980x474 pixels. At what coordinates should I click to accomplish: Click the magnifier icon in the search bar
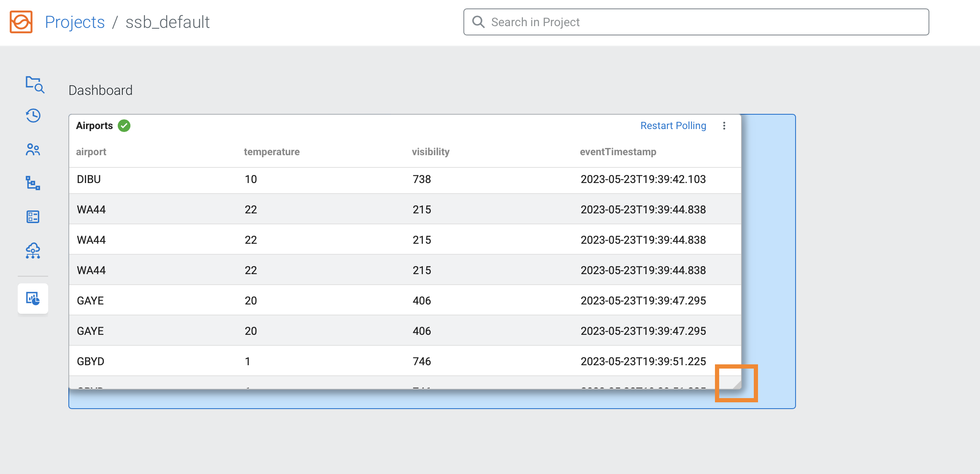coord(478,22)
